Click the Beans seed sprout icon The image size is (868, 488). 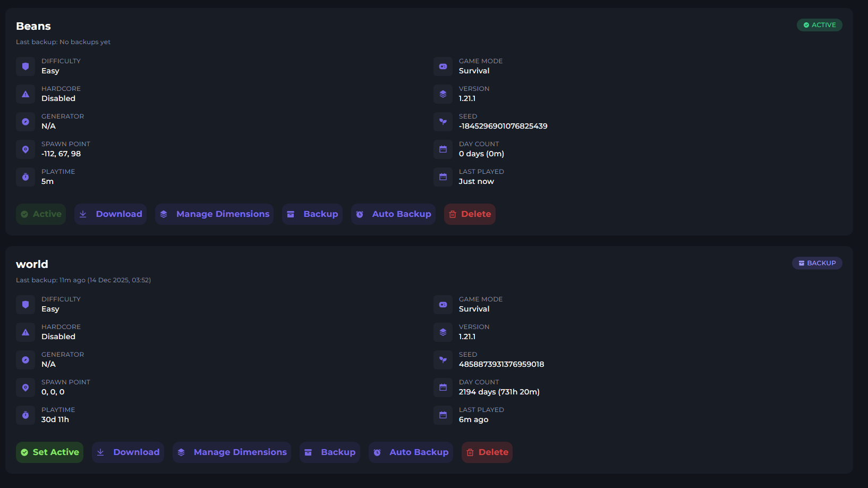443,122
